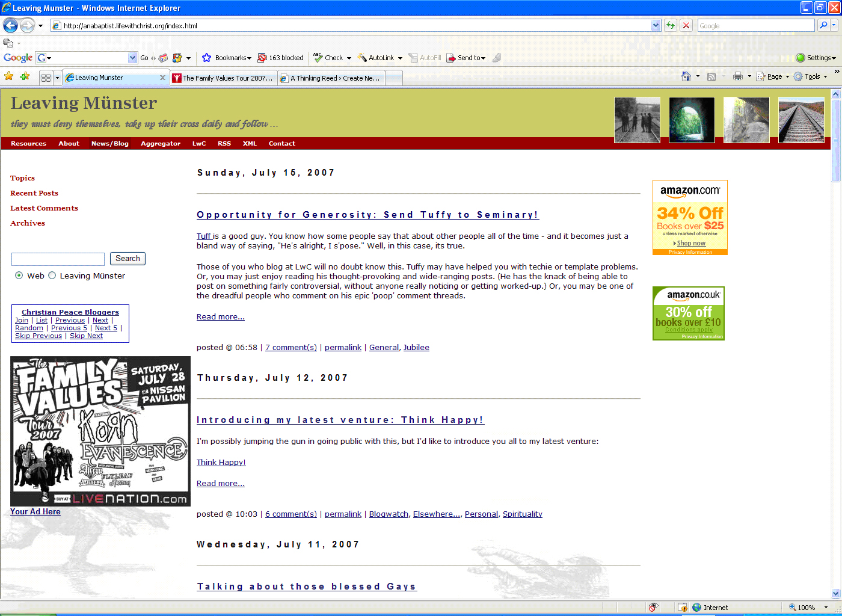The height and width of the screenshot is (616, 842).
Task: Select the Leaving Münster search radio button
Action: click(x=52, y=276)
